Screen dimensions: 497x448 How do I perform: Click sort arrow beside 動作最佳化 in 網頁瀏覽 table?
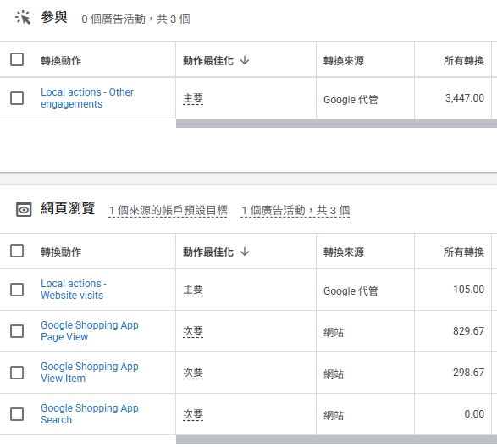[x=245, y=252]
